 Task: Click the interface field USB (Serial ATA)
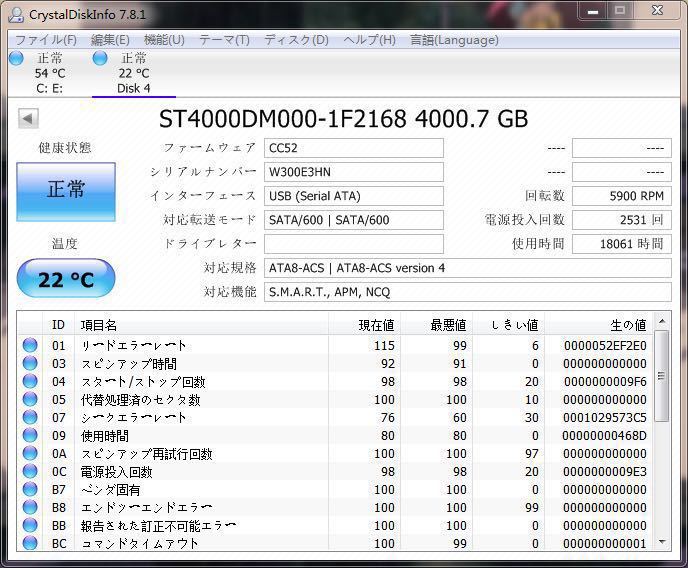pyautogui.click(x=354, y=196)
